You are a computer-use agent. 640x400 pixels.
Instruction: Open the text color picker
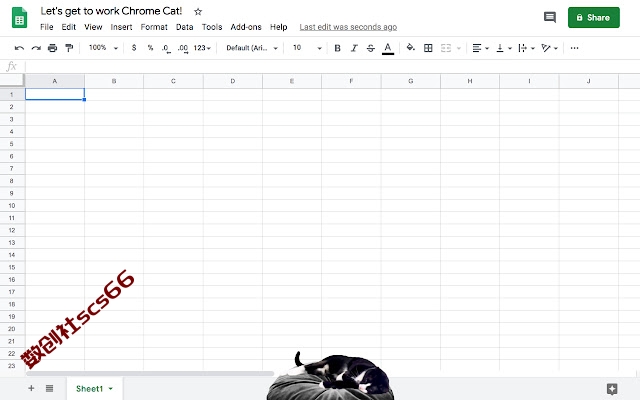click(388, 48)
